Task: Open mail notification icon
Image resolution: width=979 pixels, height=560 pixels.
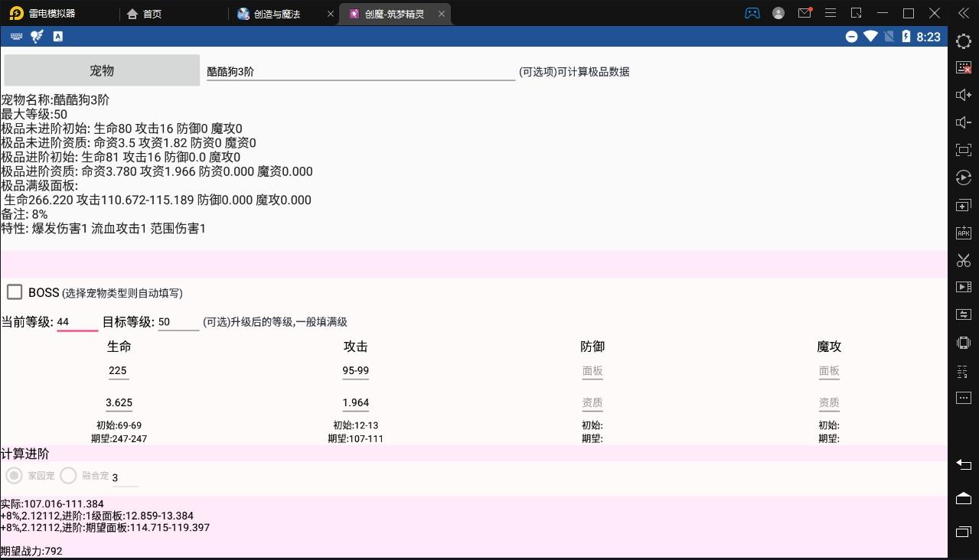Action: point(804,13)
